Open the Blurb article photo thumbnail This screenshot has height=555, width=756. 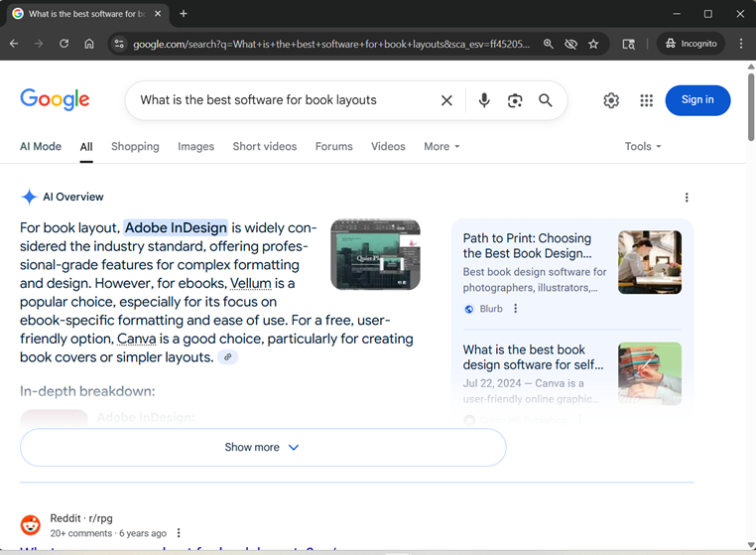650,262
